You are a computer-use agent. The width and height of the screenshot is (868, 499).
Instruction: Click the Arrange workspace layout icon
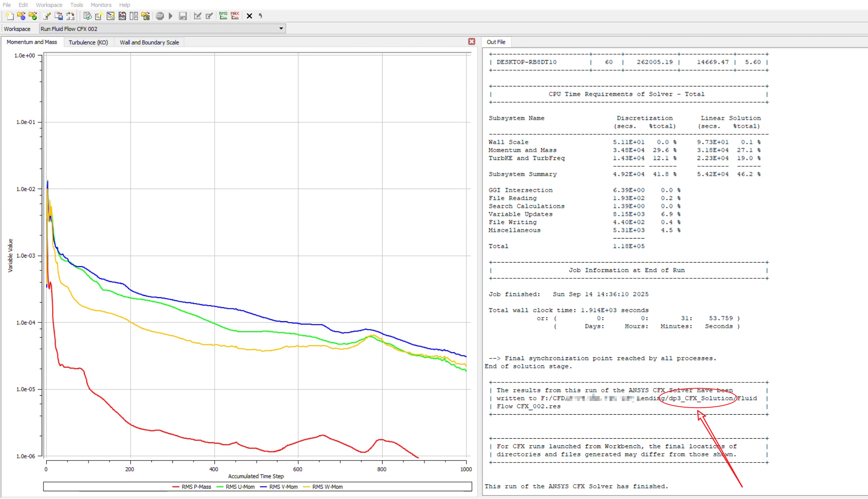(x=134, y=16)
